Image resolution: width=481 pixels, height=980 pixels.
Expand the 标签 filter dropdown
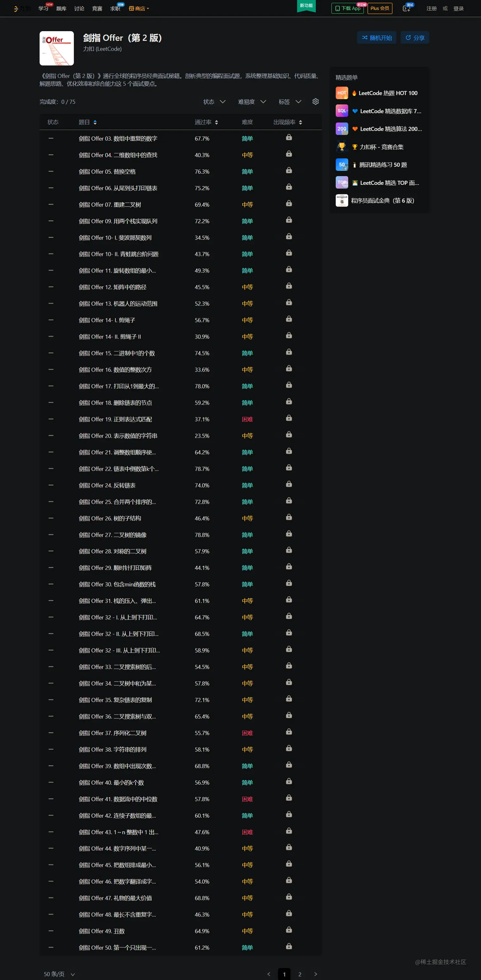click(289, 101)
